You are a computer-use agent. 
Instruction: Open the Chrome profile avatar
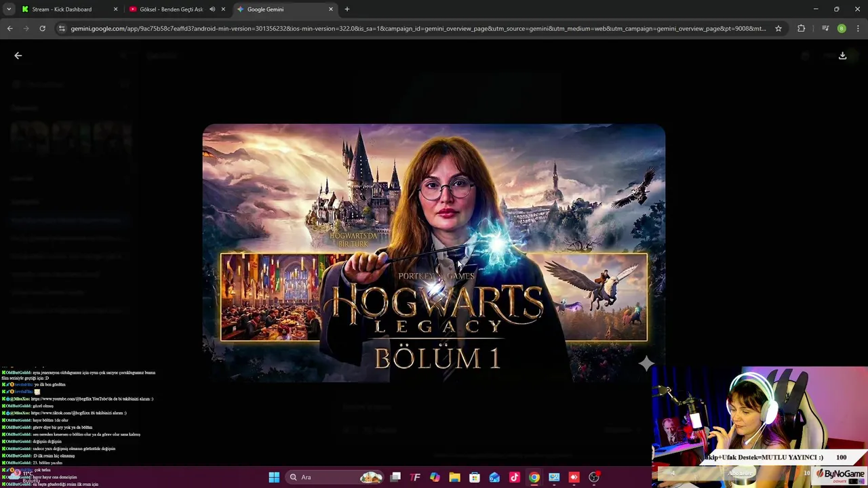(842, 28)
